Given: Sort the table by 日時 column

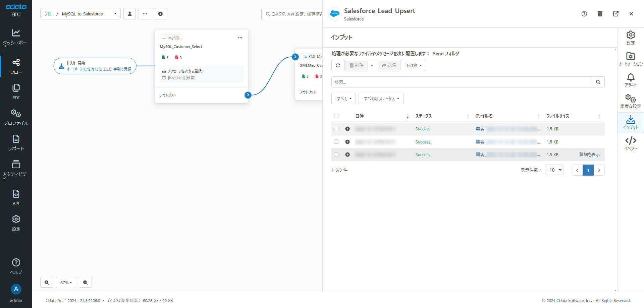Looking at the screenshot, I should tap(382, 116).
